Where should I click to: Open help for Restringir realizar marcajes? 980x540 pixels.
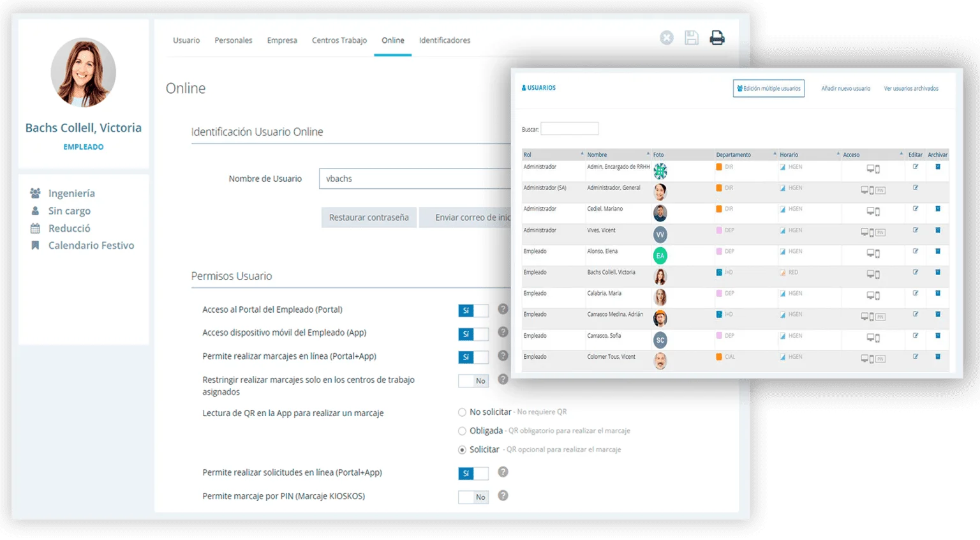click(503, 379)
